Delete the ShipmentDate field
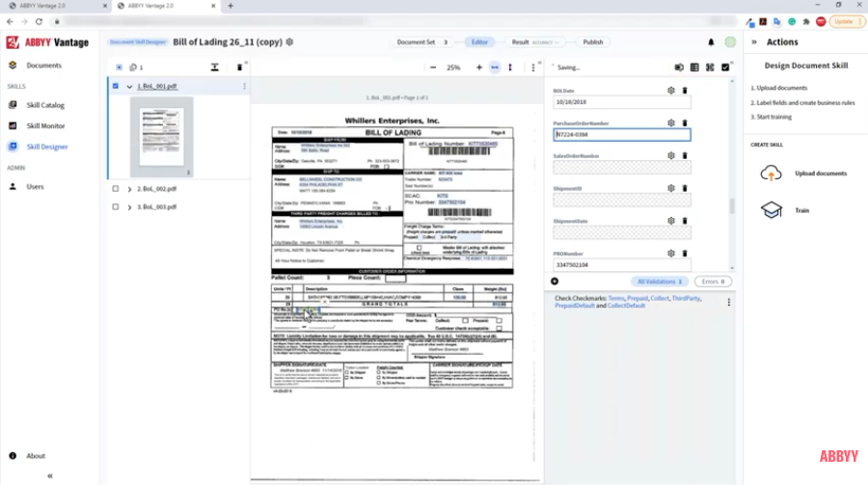 click(685, 221)
